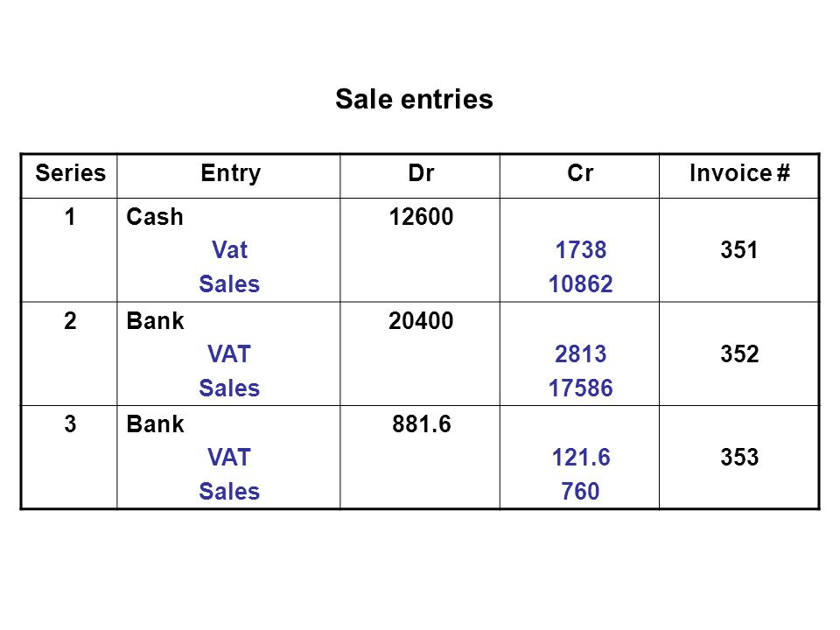
Task: Select the 10862 Sales credit amount
Action: point(581,283)
